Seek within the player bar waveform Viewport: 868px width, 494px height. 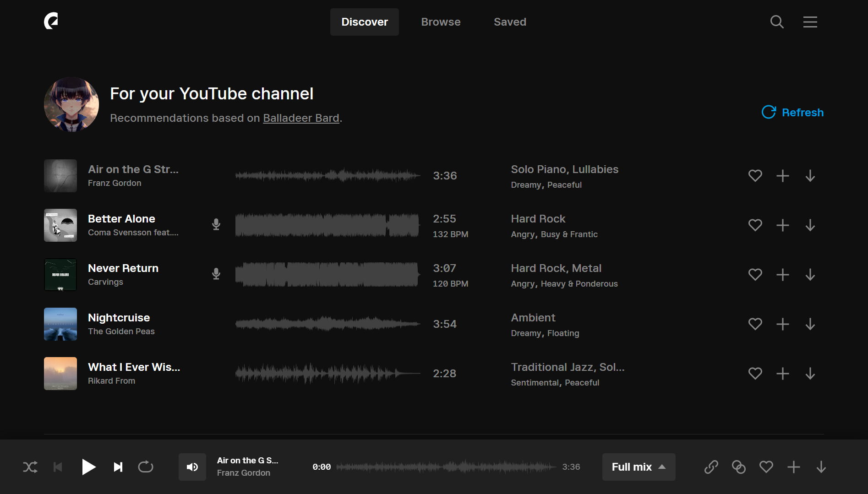pyautogui.click(x=447, y=467)
